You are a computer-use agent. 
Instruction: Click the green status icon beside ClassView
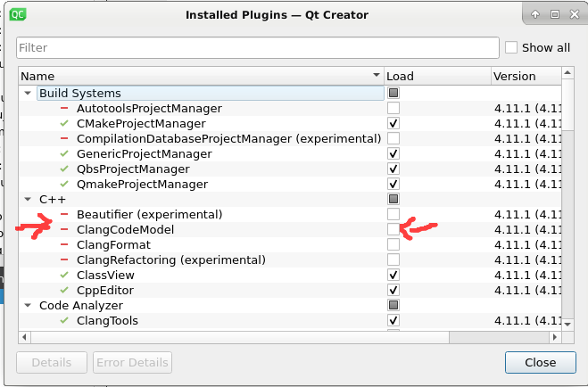click(64, 275)
